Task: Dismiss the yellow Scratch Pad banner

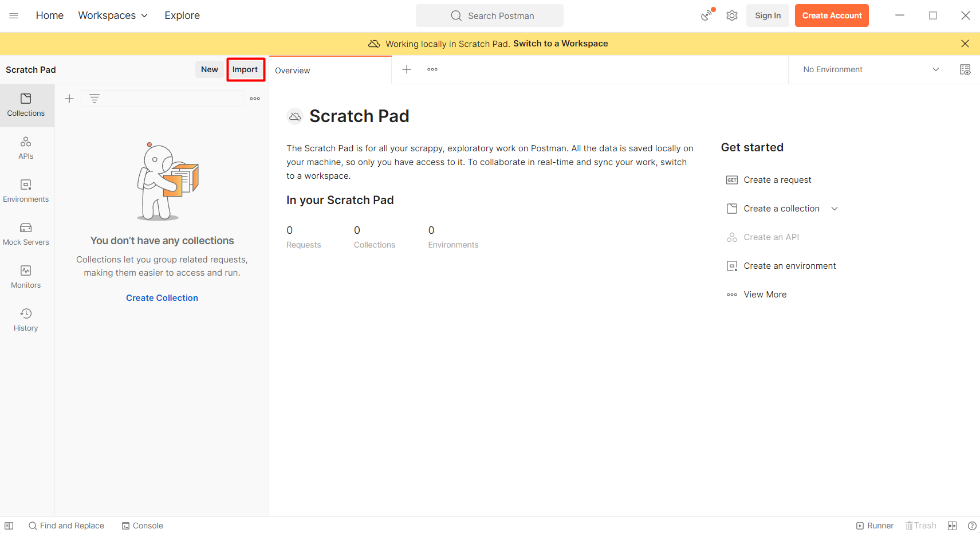Action: click(x=965, y=44)
